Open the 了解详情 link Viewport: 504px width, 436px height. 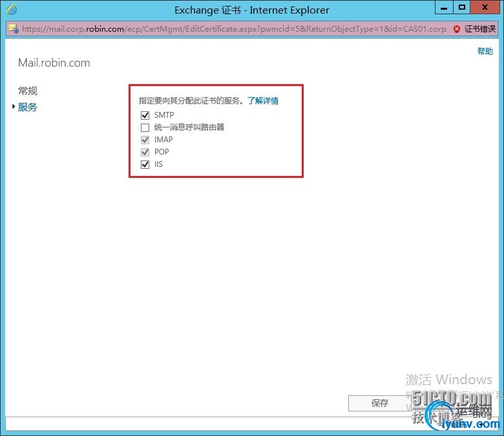pyautogui.click(x=263, y=101)
